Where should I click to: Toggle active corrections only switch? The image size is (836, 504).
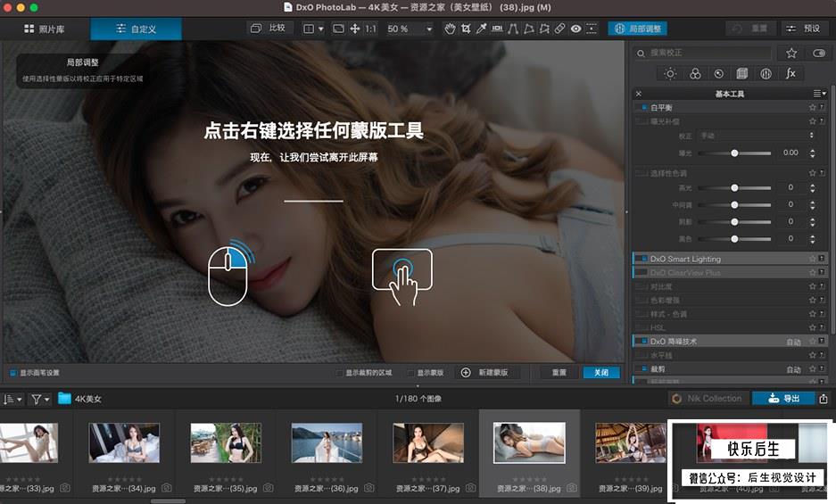pos(819,53)
